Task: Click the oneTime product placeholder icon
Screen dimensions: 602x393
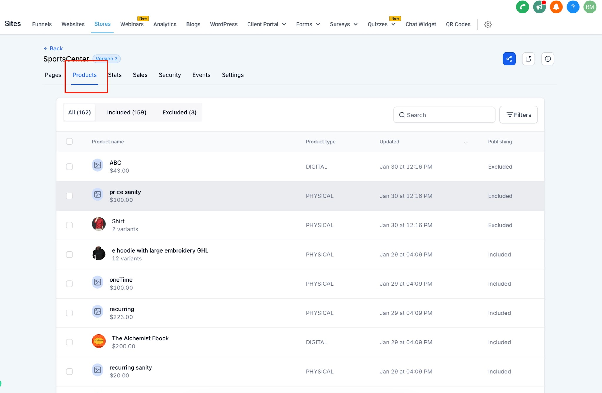Action: 98,282
